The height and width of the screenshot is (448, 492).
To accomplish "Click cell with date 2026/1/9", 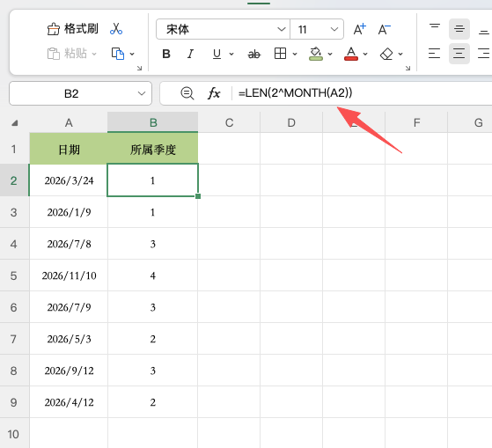I will tap(69, 212).
